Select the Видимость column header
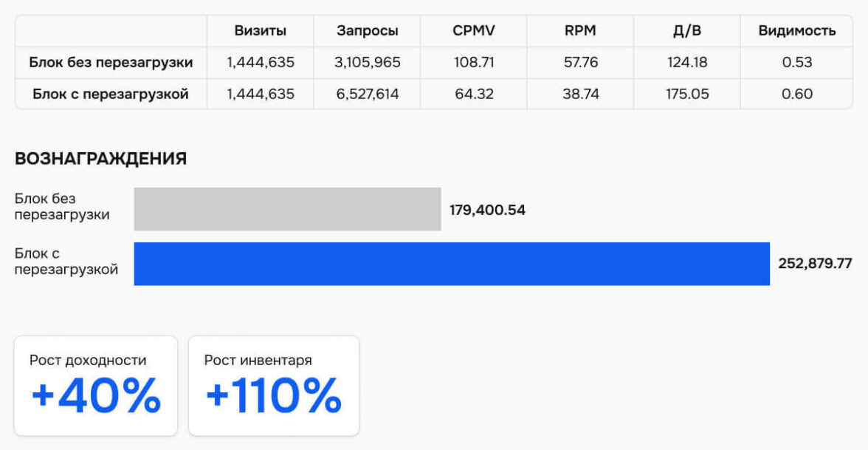The width and height of the screenshot is (868, 450). [x=797, y=30]
